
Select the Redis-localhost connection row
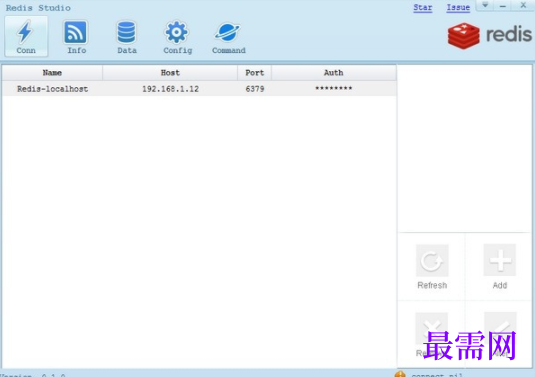pos(199,89)
